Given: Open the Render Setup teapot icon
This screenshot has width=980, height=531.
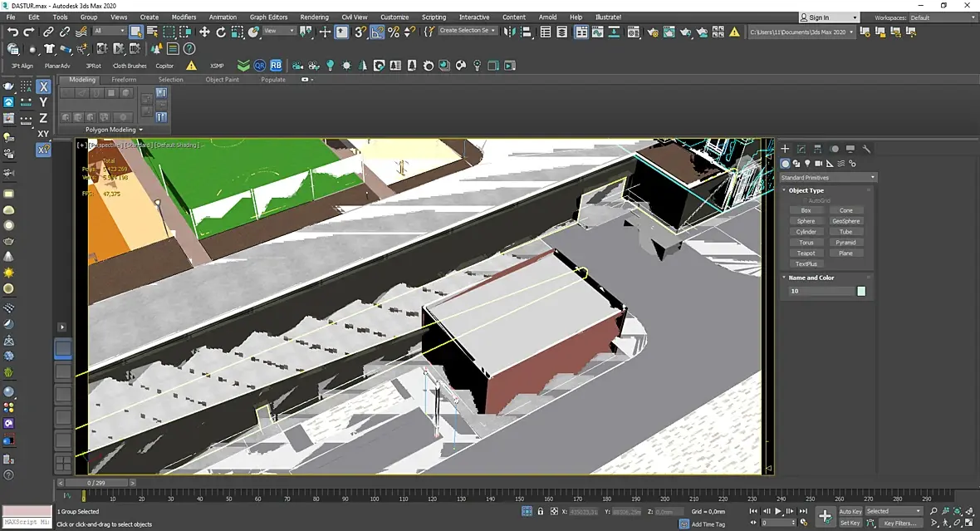Looking at the screenshot, I should (x=653, y=32).
